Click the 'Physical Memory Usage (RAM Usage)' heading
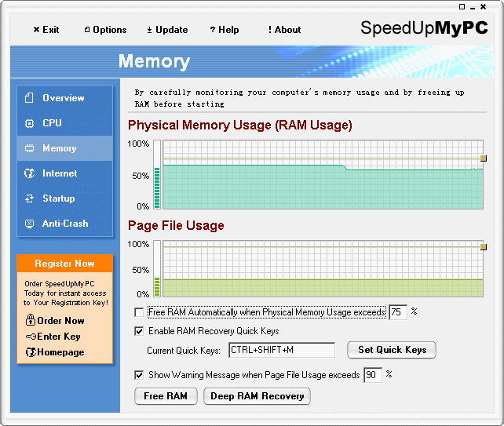 [240, 125]
